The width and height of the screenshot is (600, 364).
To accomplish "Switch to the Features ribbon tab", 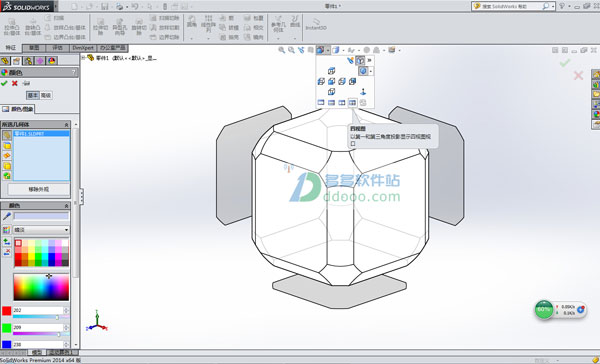I will 10,48.
